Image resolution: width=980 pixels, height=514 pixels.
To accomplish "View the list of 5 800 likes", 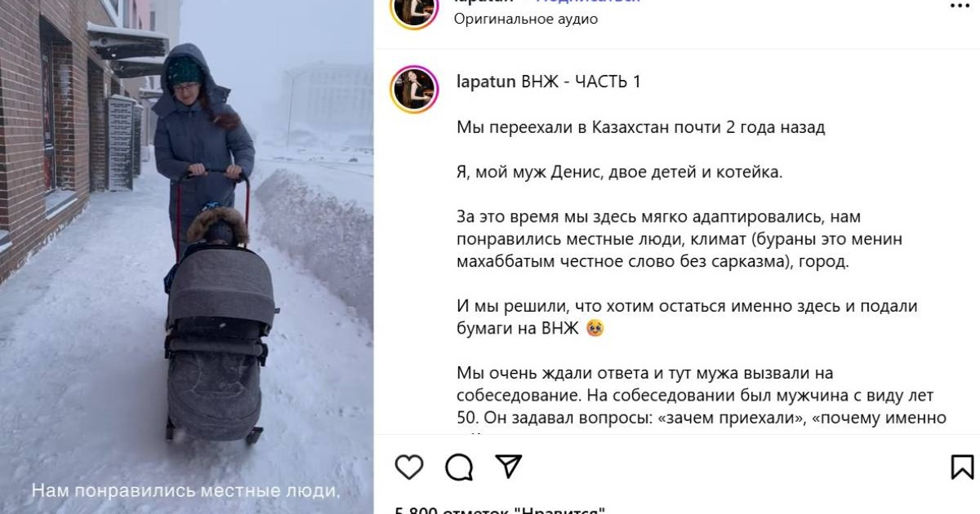I will click(x=500, y=509).
